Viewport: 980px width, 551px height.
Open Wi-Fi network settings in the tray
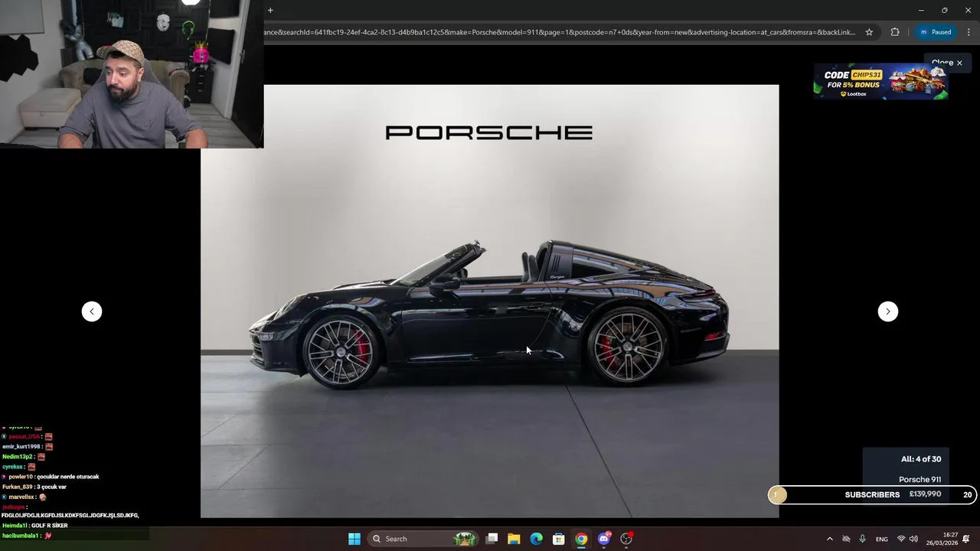click(x=901, y=539)
